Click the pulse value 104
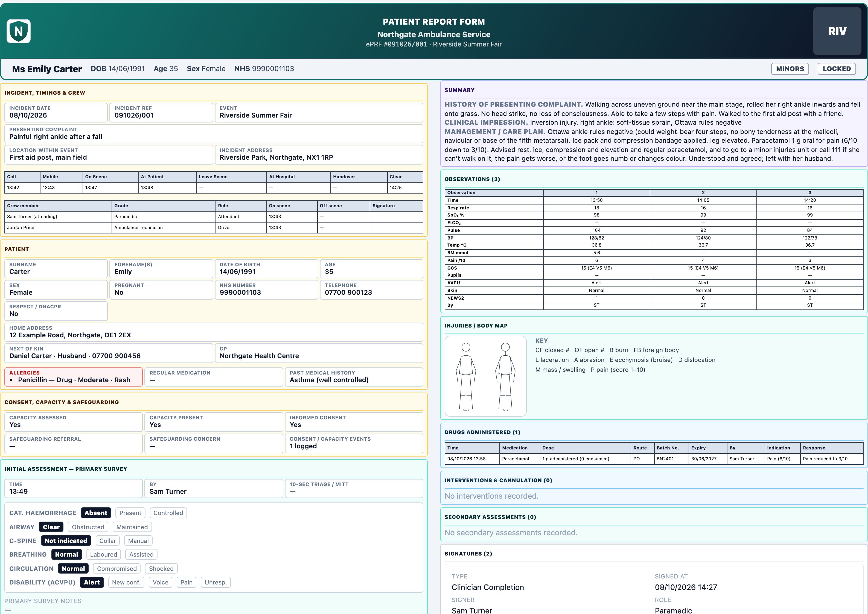 (x=596, y=230)
